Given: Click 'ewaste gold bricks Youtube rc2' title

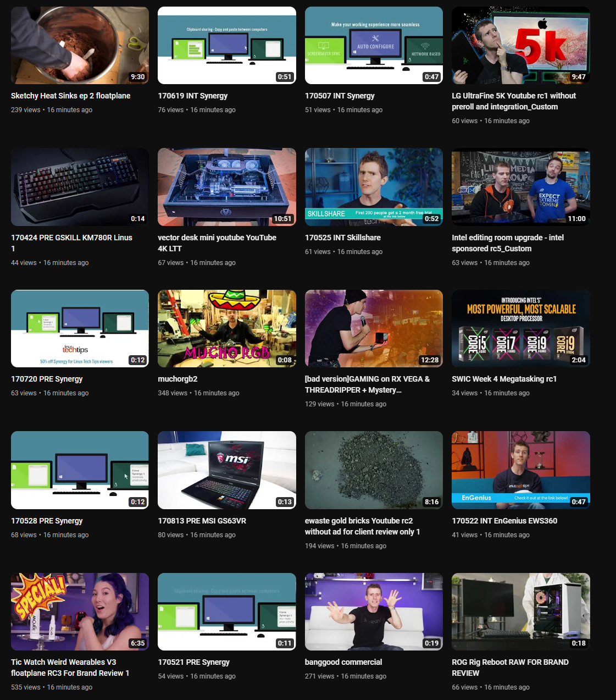Looking at the screenshot, I should pos(363,526).
